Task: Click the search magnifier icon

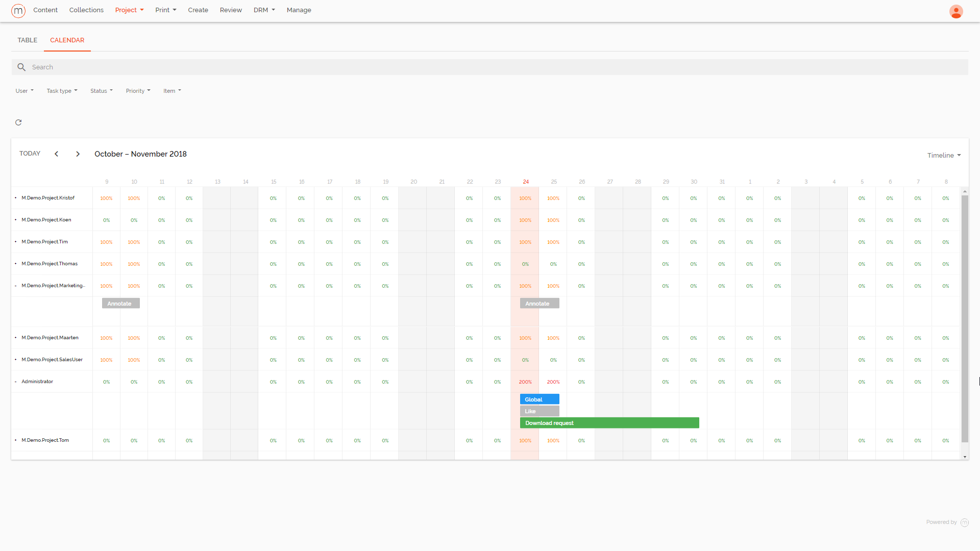Action: tap(21, 67)
